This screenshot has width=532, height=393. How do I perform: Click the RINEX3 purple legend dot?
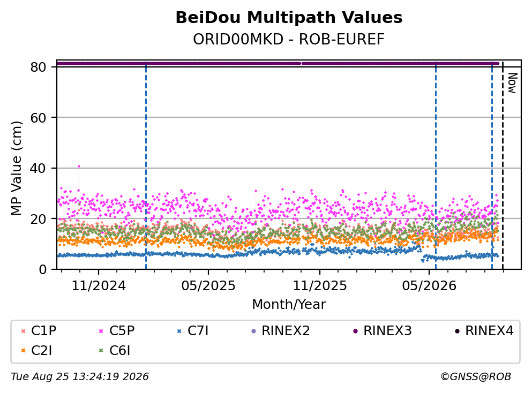pos(355,331)
